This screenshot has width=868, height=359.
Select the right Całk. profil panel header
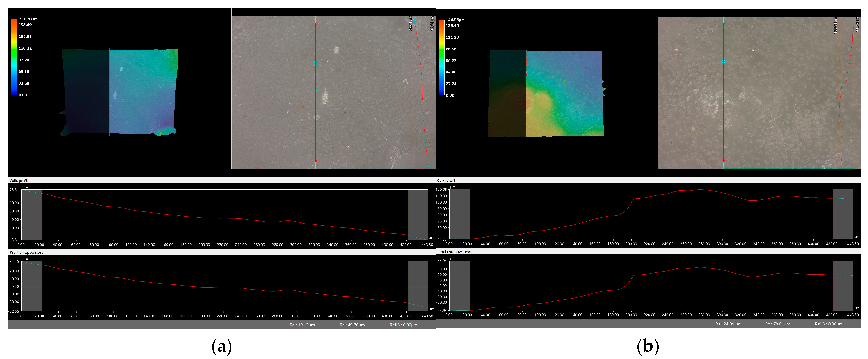pos(446,181)
